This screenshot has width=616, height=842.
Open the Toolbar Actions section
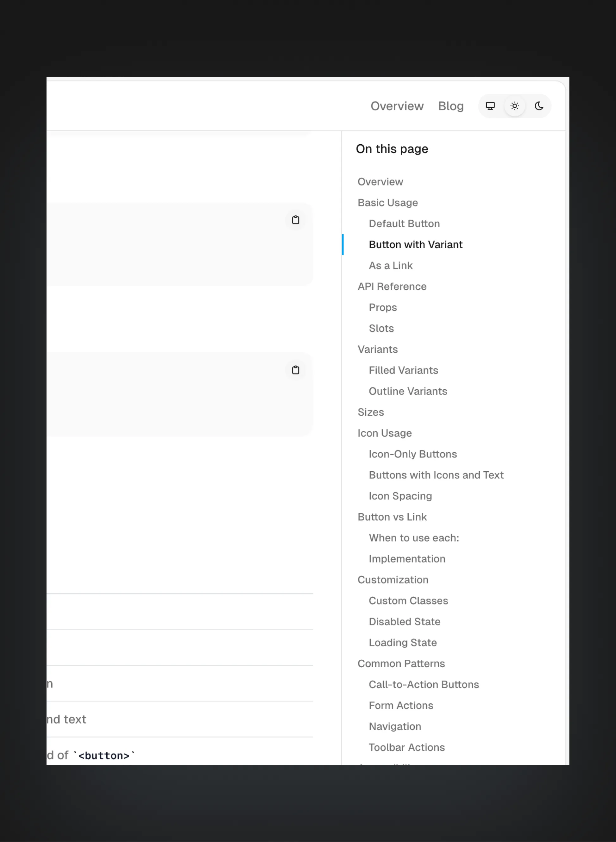pyautogui.click(x=406, y=747)
